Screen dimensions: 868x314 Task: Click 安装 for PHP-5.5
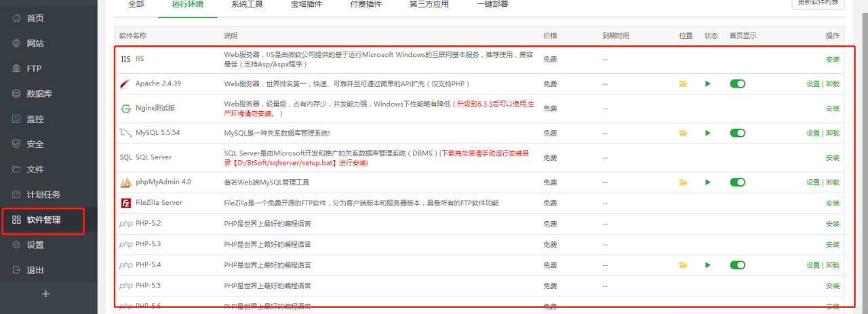[x=833, y=286]
